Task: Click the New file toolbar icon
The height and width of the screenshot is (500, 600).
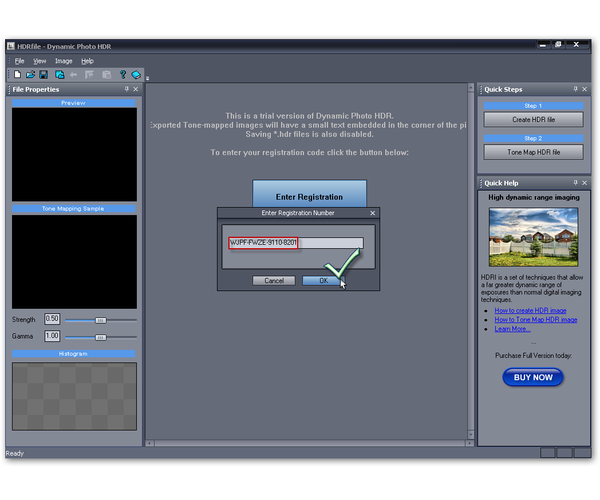Action: tap(17, 75)
